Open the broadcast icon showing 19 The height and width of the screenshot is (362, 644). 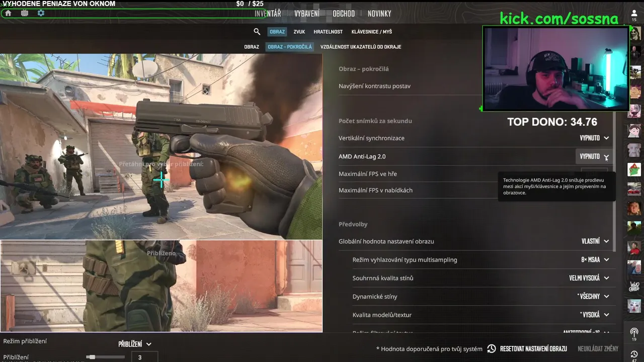634,334
